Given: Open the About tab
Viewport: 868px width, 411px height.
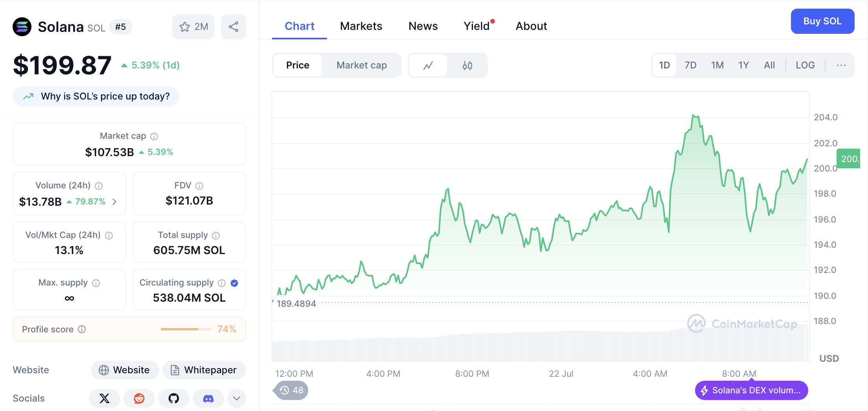Looking at the screenshot, I should (531, 26).
